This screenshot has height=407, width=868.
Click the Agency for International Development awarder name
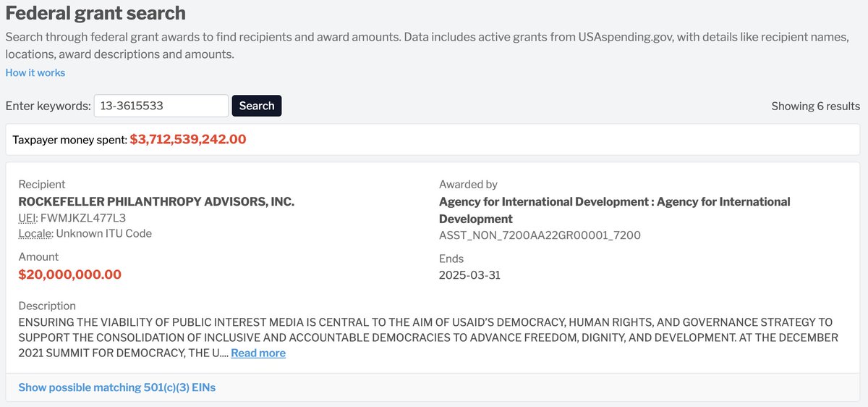(x=615, y=210)
